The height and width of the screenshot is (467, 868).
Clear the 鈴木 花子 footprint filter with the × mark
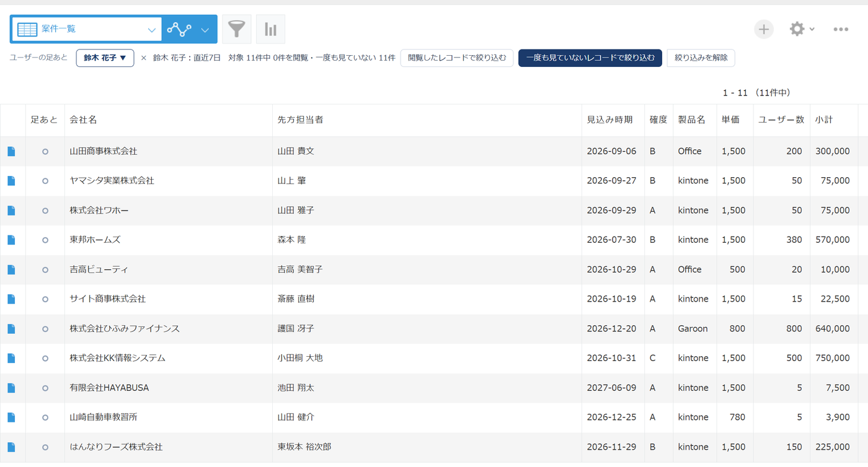(x=144, y=58)
